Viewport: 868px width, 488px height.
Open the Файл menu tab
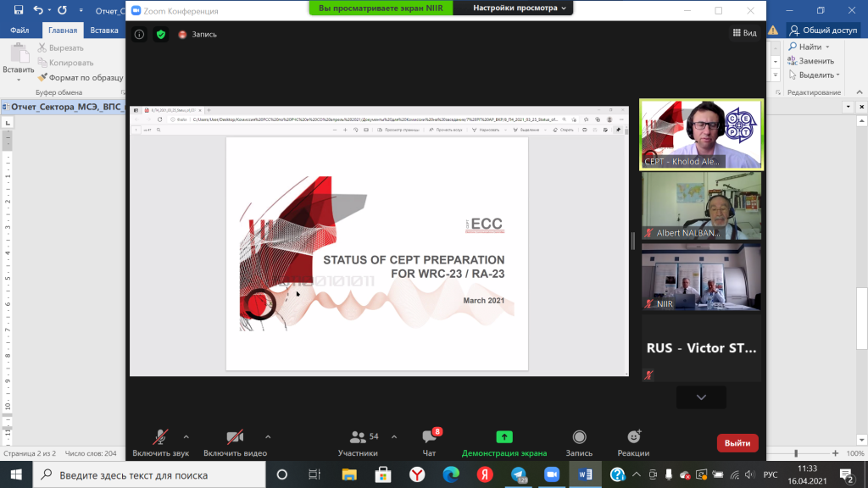tap(20, 30)
